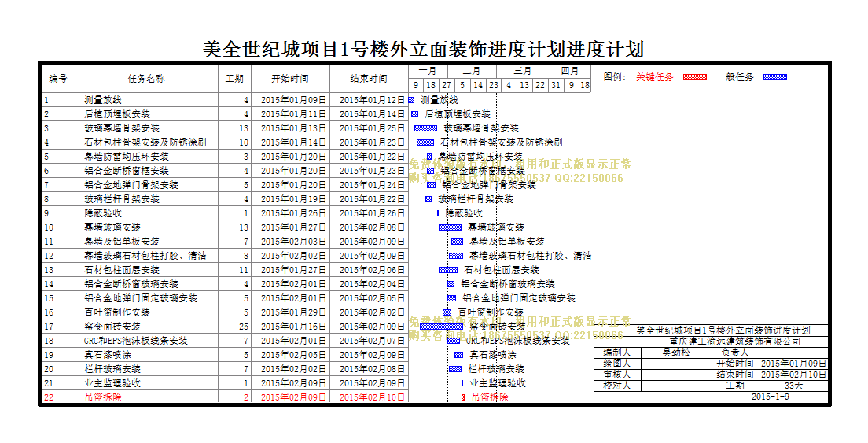The width and height of the screenshot is (868, 443).
Task: Click duration 11 in 石材包柱面层安装 row
Action: tap(244, 270)
